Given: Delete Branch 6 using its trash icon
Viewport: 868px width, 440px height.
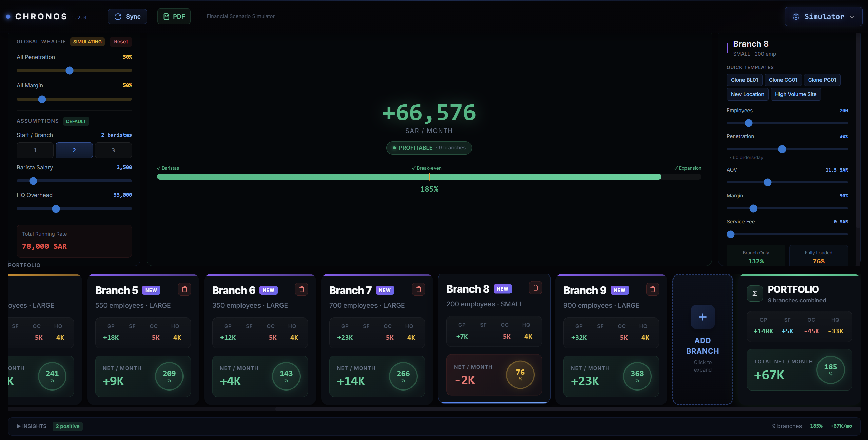Looking at the screenshot, I should point(301,289).
